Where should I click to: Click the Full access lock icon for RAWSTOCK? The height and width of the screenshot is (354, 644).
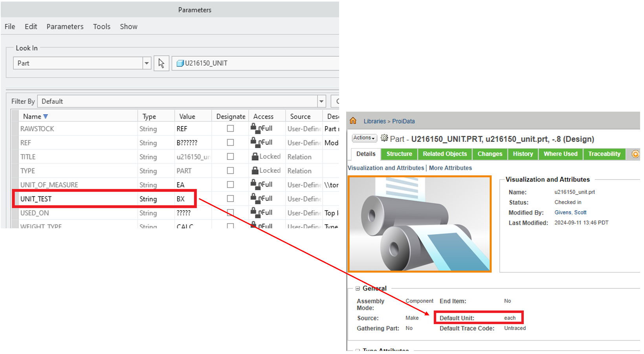point(256,128)
